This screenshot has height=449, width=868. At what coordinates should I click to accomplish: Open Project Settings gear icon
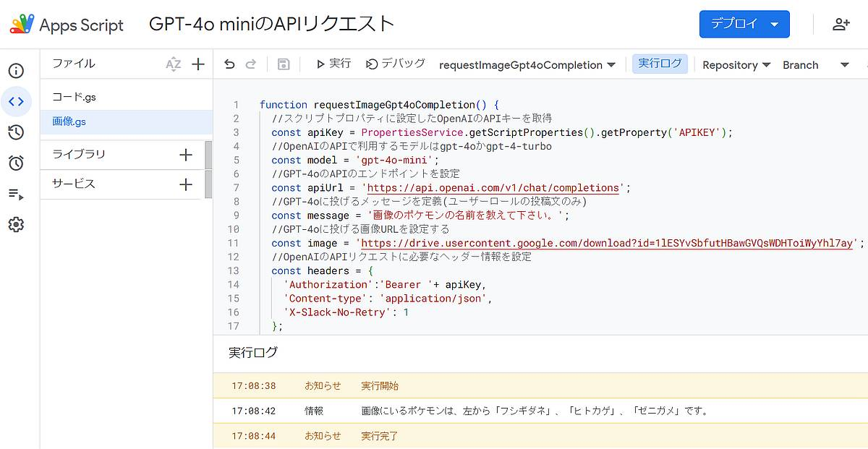(16, 225)
